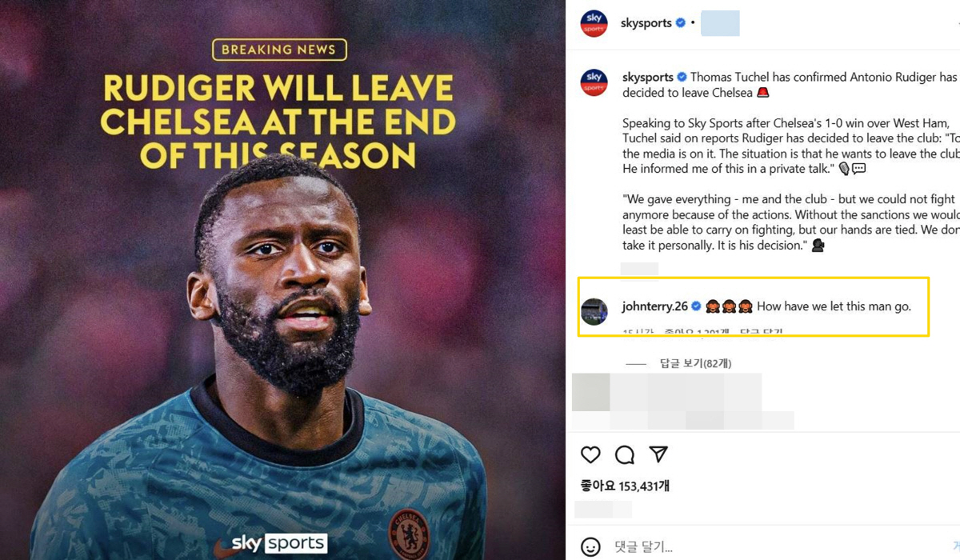The width and height of the screenshot is (960, 560).
Task: Open comments via the speech bubble icon
Action: click(625, 455)
